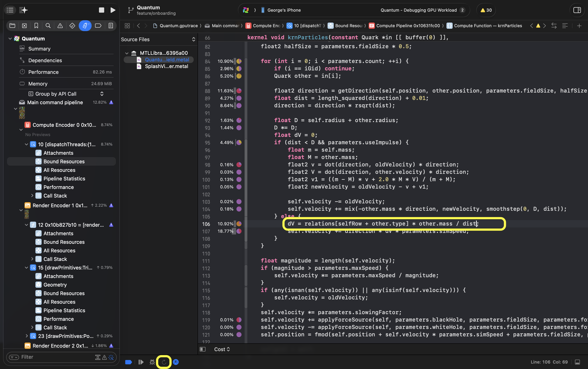Screen dimensions: 588x369
Task: Toggle breakpoints activation in debug bar
Action: coord(129,362)
